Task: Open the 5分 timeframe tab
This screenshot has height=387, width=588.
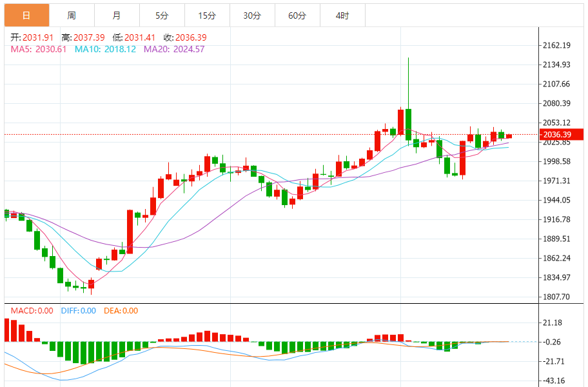Action: click(x=162, y=15)
